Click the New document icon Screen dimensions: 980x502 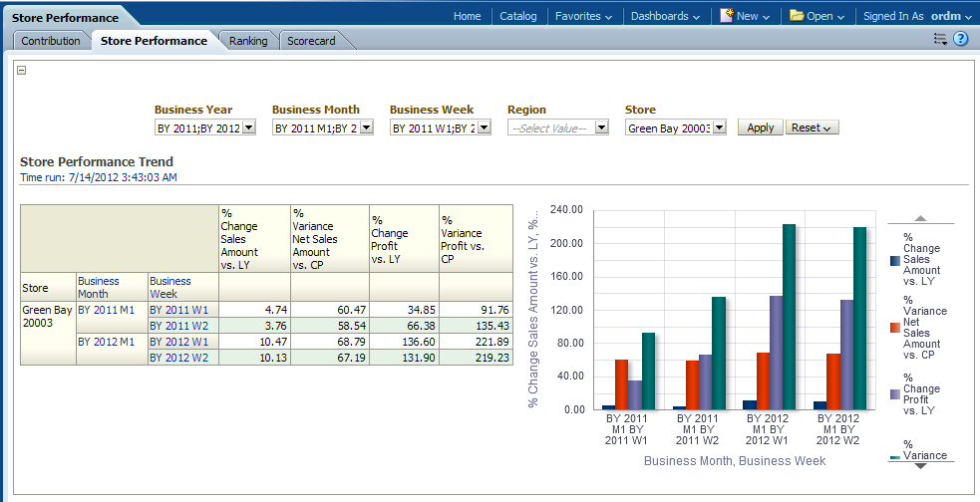click(727, 16)
